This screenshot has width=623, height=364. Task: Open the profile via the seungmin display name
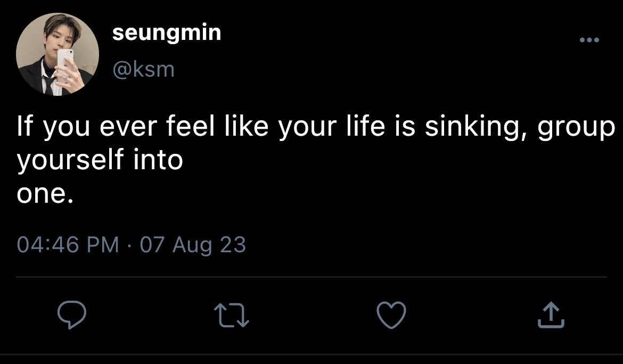click(167, 34)
